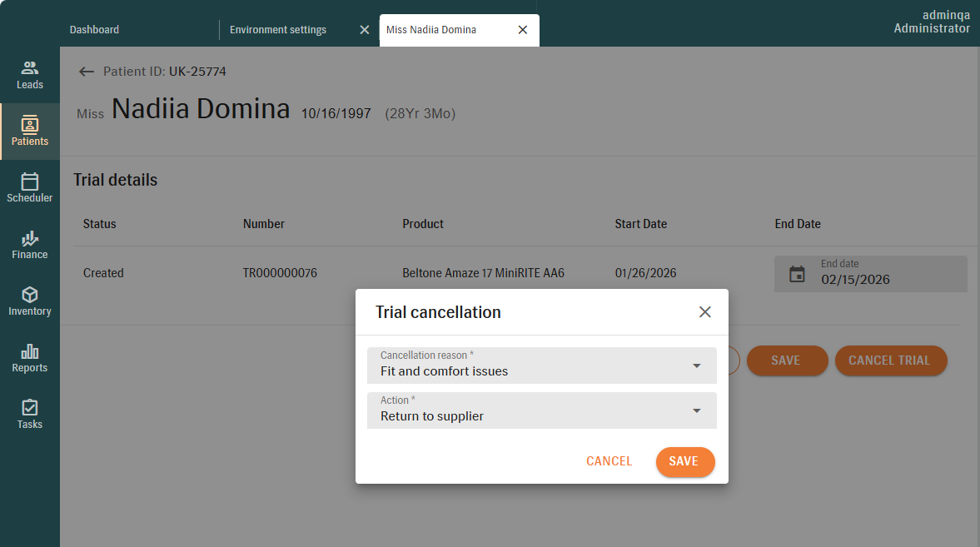Screen dimensions: 980x547
Task: Expand the Cancellation reason dropdown
Action: pyautogui.click(x=697, y=365)
